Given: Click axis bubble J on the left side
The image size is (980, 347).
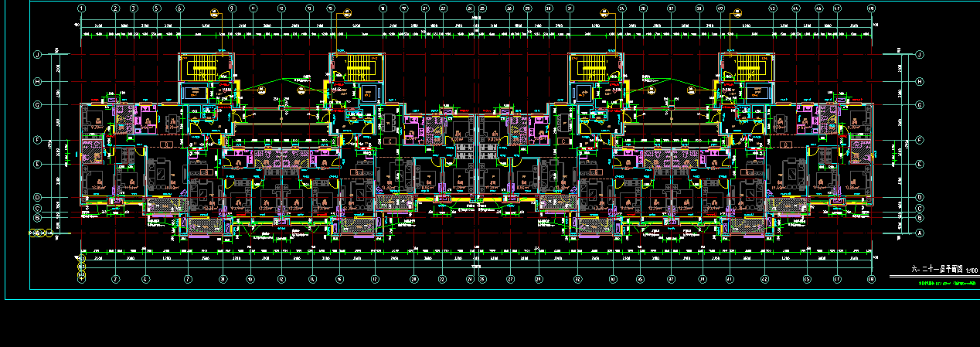Looking at the screenshot, I should click(36, 55).
